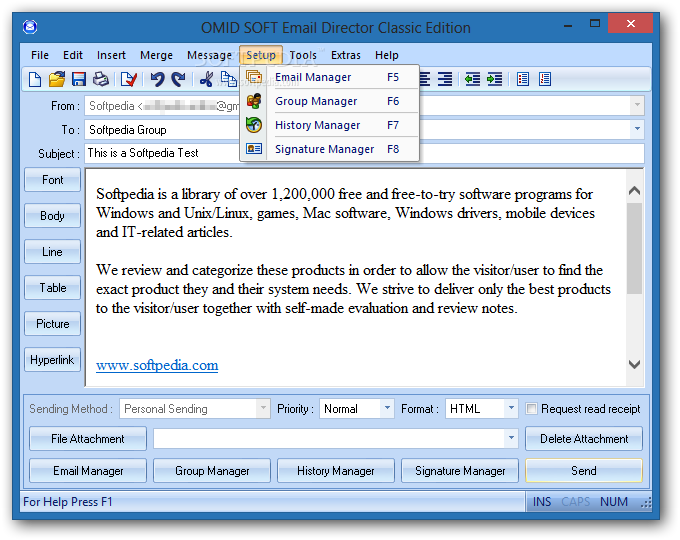Enable Request read receipt checkbox
The width and height of the screenshot is (680, 540).
[531, 409]
